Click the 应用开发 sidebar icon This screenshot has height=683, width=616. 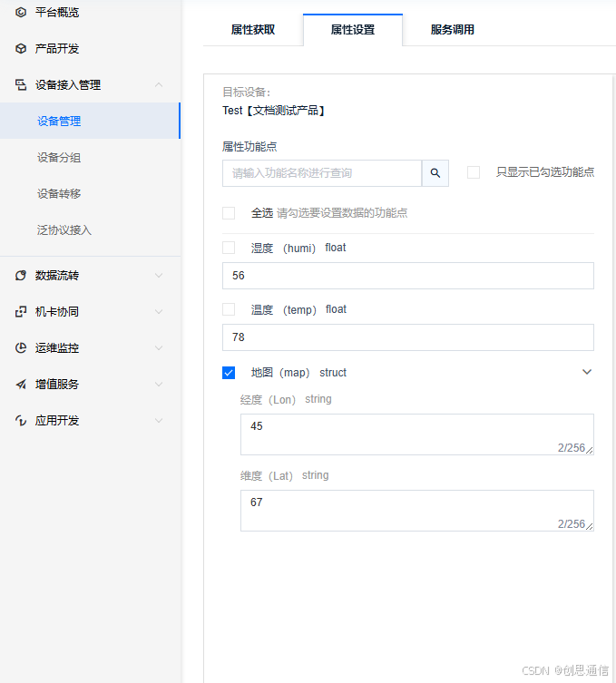point(21,420)
